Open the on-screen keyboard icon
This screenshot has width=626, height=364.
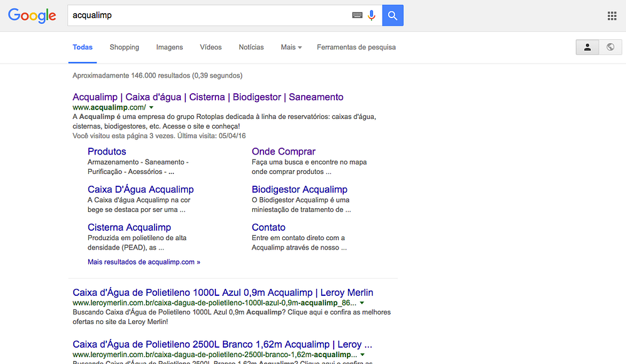tap(357, 15)
